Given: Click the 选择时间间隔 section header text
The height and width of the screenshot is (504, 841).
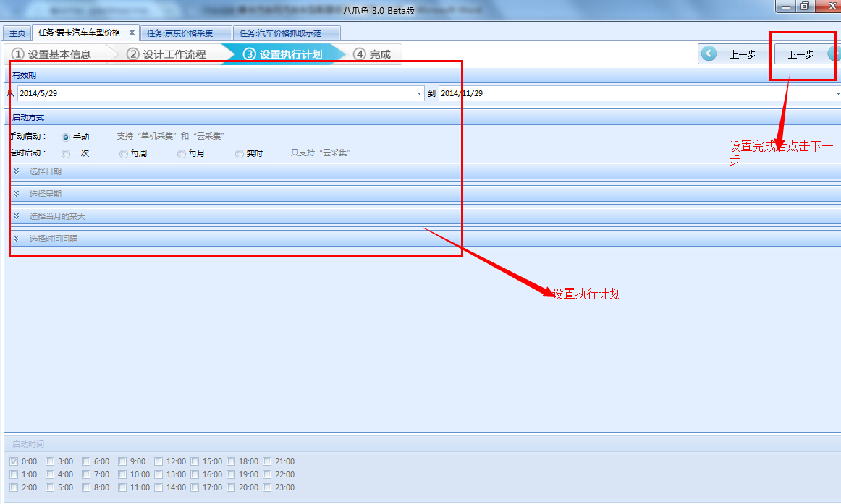Looking at the screenshot, I should [x=53, y=239].
